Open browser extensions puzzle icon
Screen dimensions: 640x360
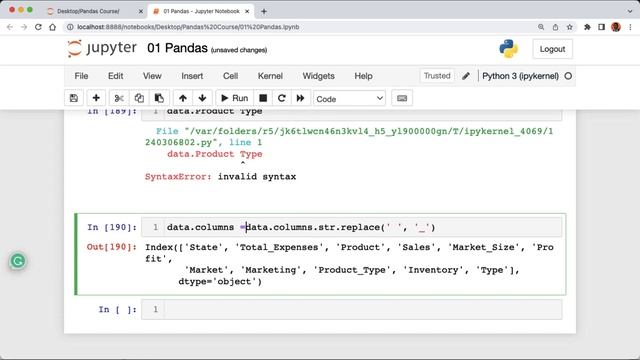coord(587,27)
